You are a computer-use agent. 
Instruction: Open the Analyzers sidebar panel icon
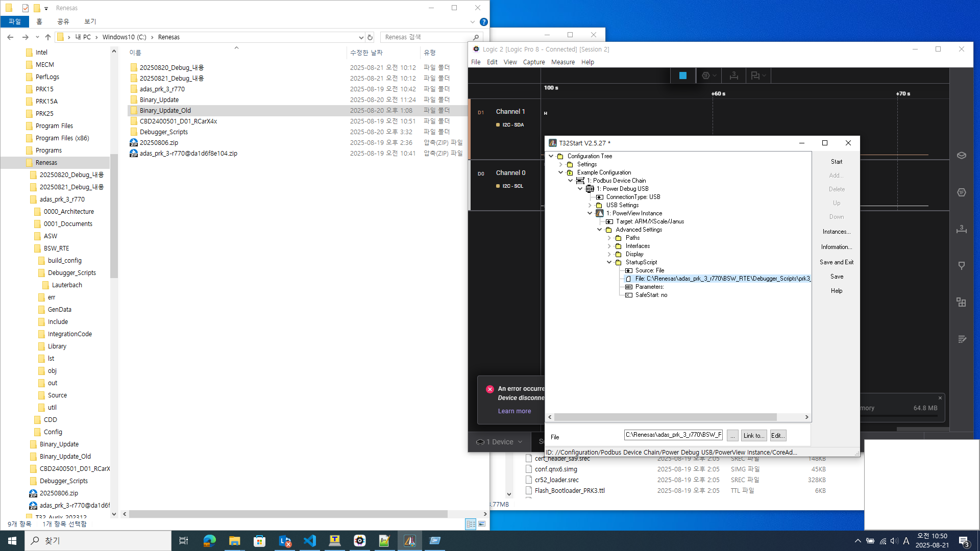pyautogui.click(x=961, y=192)
